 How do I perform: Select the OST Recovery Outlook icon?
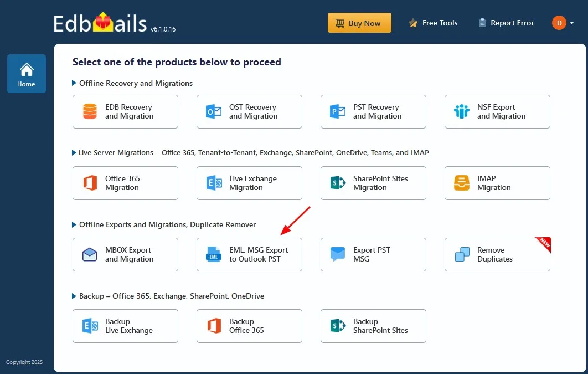tap(214, 111)
